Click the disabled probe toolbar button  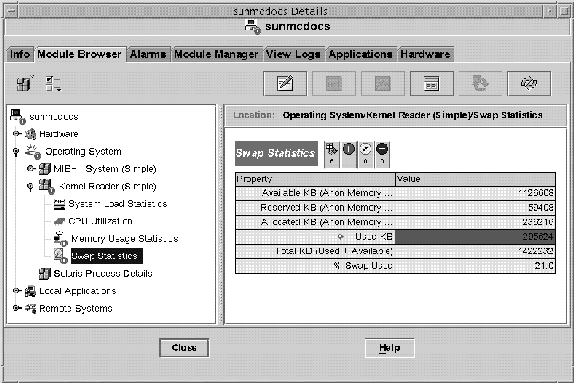(480, 83)
